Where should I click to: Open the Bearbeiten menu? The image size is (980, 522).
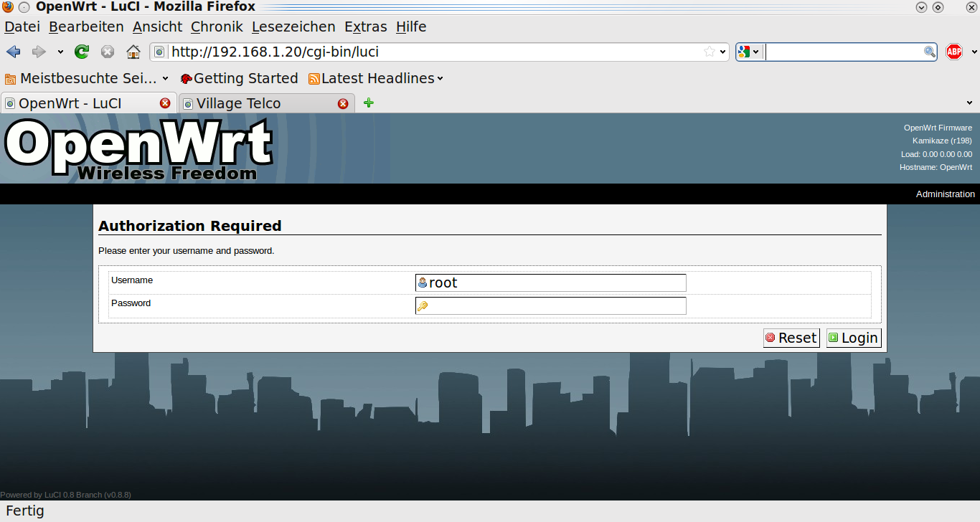coord(86,27)
